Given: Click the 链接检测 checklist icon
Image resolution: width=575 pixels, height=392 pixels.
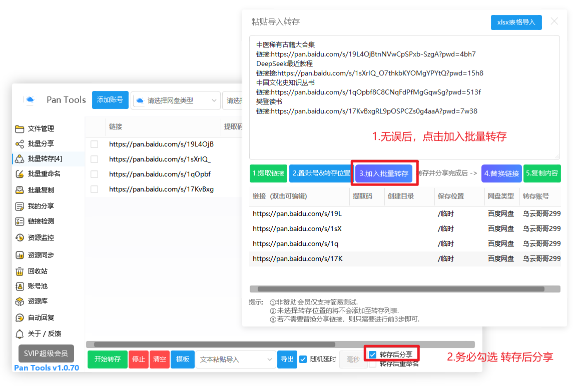Looking at the screenshot, I should (20, 221).
